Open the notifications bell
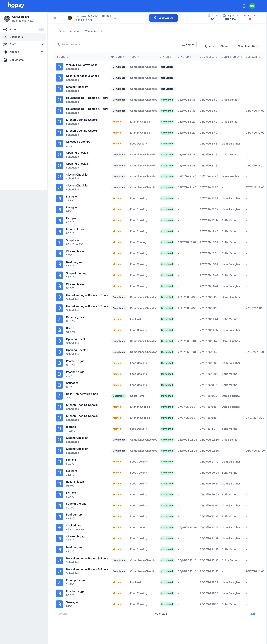 click(x=244, y=6)
